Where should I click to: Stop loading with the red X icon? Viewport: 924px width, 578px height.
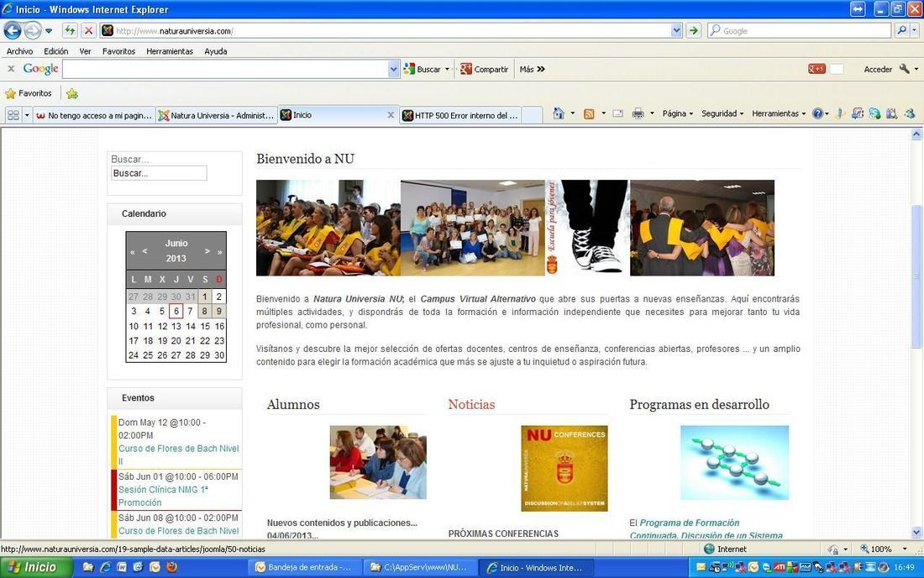click(88, 30)
